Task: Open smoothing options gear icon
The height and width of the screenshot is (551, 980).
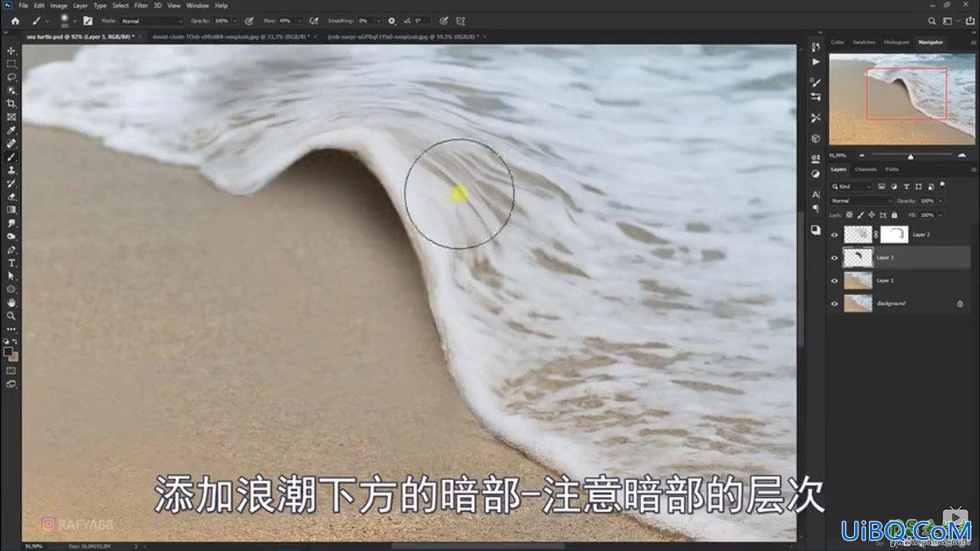Action: point(392,20)
